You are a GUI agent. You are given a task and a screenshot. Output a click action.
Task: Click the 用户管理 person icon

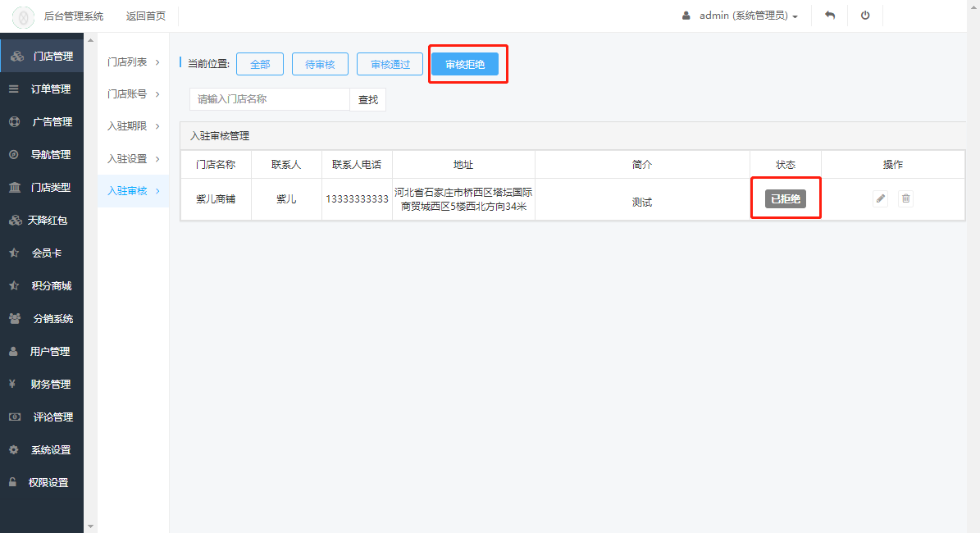[x=13, y=351]
